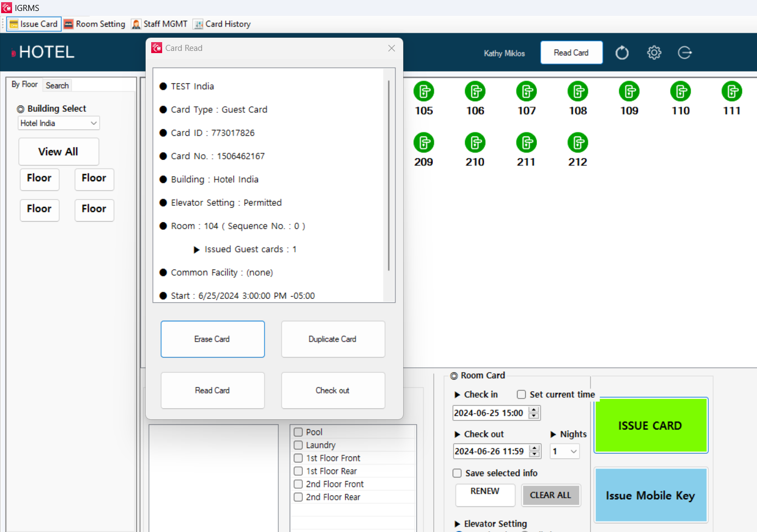Click the green ISSUE CARD button

pos(651,426)
